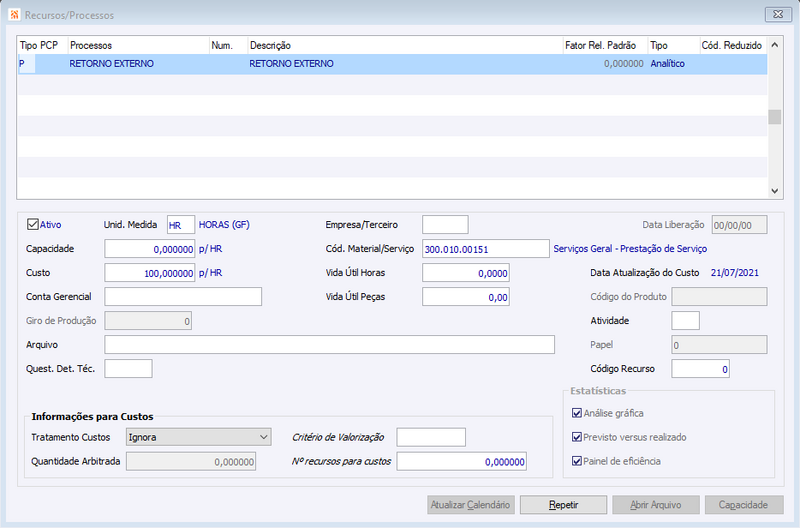Screen dimensions: 800x528
Task: Toggle the Ativo checkbox
Action: pos(33,224)
